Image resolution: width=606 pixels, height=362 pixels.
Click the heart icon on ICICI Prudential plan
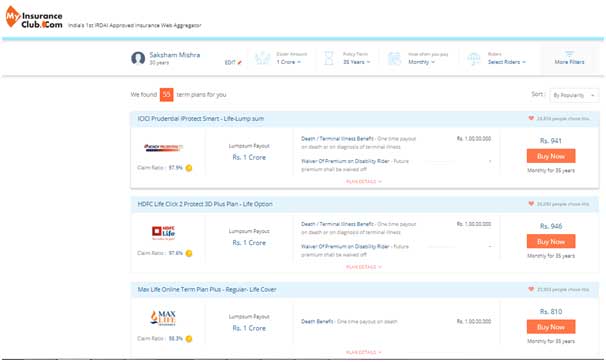[x=531, y=118]
